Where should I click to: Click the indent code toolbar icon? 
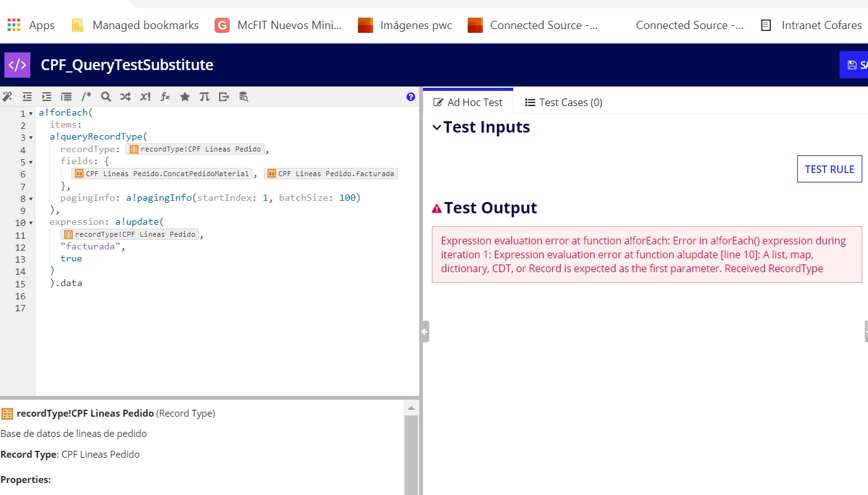[x=47, y=97]
